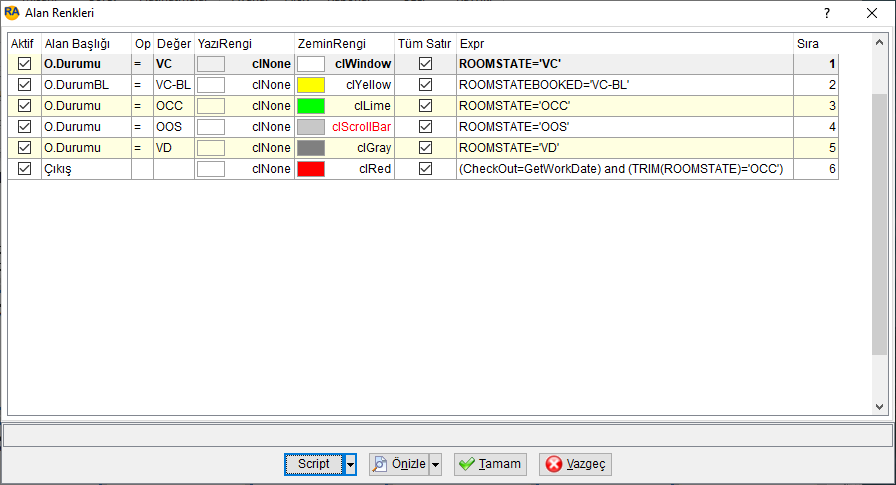The width and height of the screenshot is (896, 485).
Task: Pick the red clRed color swatch
Action: [311, 169]
